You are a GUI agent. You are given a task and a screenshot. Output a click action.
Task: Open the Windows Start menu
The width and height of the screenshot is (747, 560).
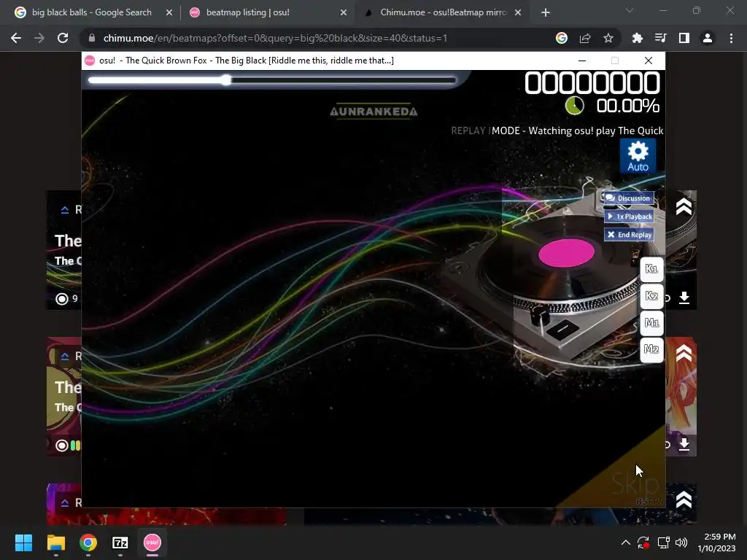coord(23,542)
